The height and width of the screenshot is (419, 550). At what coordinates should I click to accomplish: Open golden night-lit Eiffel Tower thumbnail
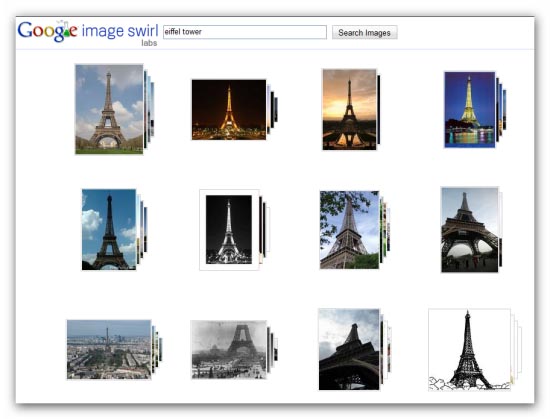coord(229,110)
